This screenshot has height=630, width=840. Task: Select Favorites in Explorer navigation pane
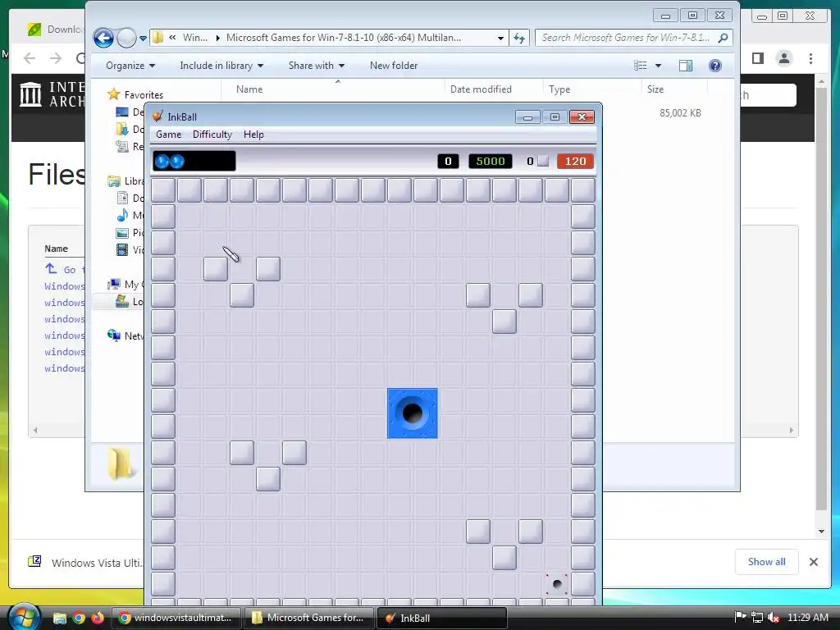point(144,95)
